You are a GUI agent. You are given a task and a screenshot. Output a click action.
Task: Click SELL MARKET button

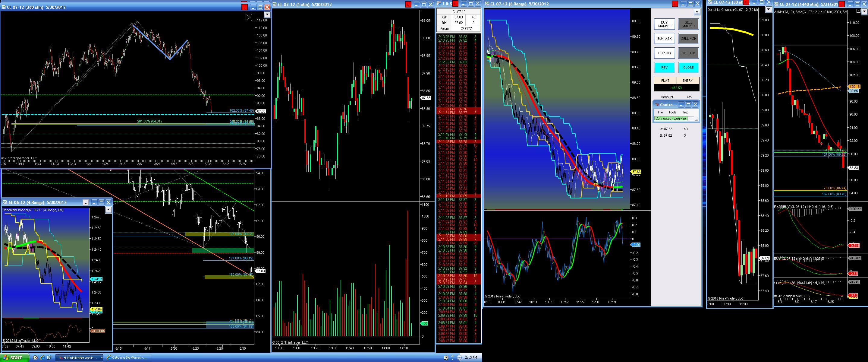coord(688,24)
